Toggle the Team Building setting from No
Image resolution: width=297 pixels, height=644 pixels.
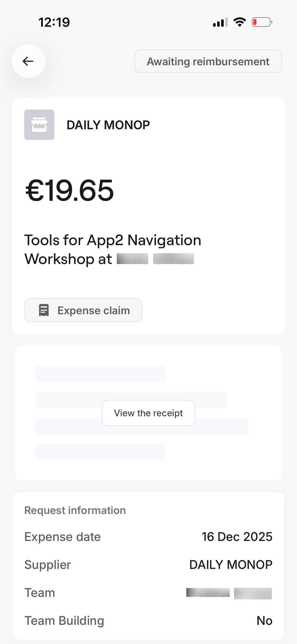[264, 620]
